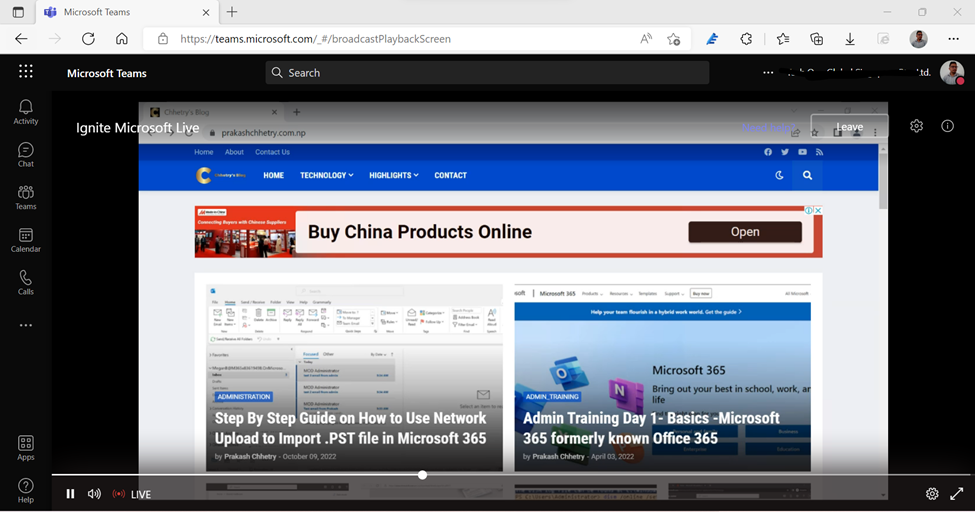Open Chat in the Teams sidebar
Viewport: 975px width, 512px height.
tap(25, 155)
